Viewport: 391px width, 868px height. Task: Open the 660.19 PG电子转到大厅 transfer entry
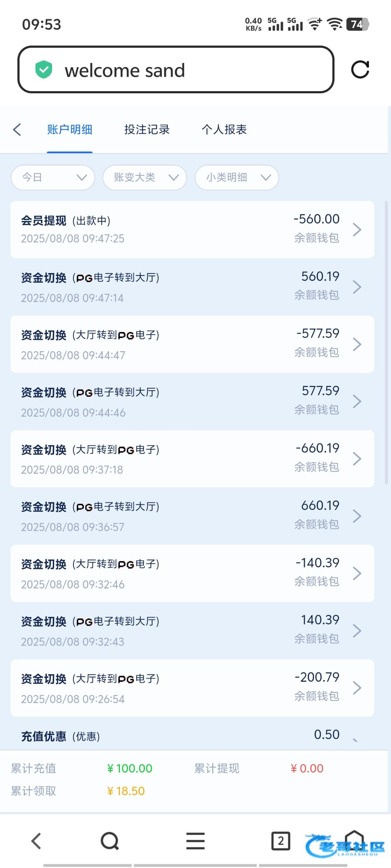click(x=181, y=516)
